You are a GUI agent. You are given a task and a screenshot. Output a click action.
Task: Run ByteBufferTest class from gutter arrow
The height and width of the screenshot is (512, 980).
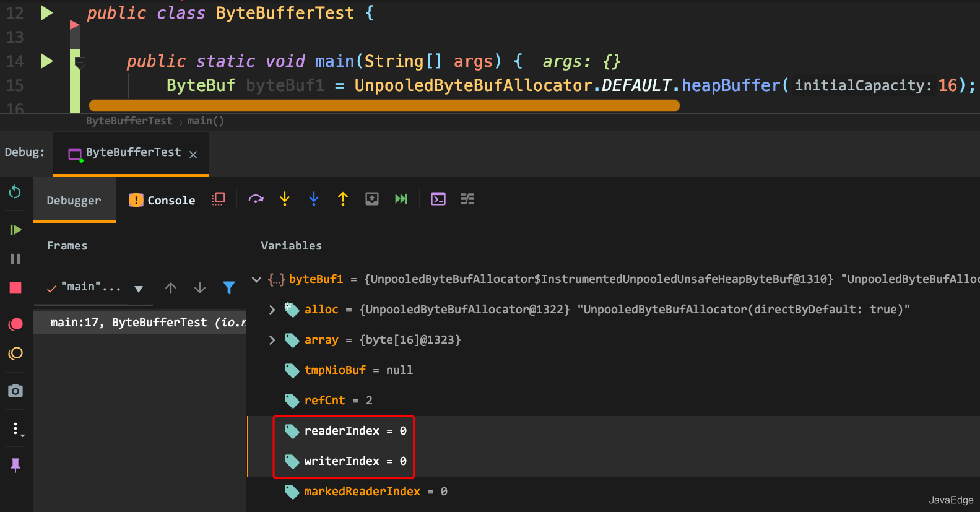pos(46,13)
